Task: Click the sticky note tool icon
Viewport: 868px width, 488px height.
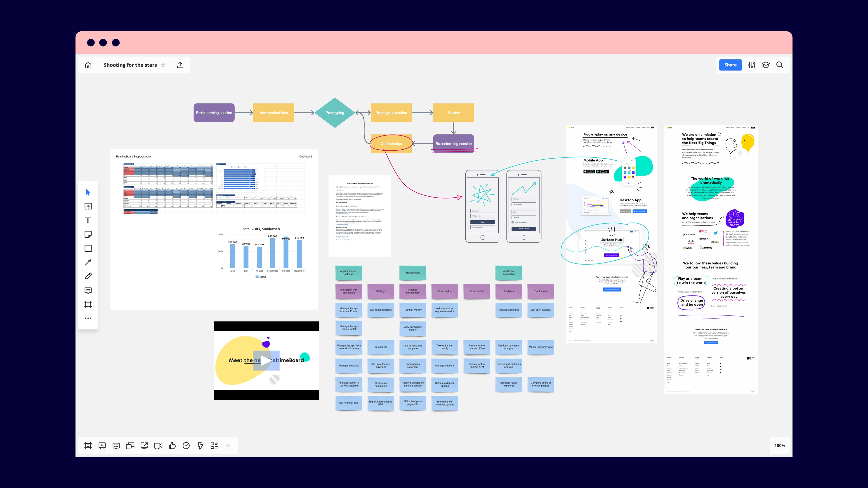Action: 88,234
